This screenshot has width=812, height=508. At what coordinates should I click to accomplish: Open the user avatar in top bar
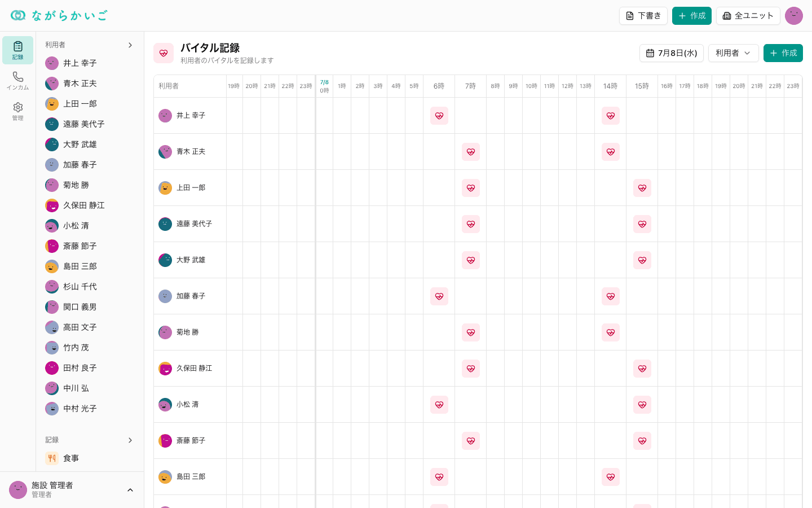(x=794, y=16)
